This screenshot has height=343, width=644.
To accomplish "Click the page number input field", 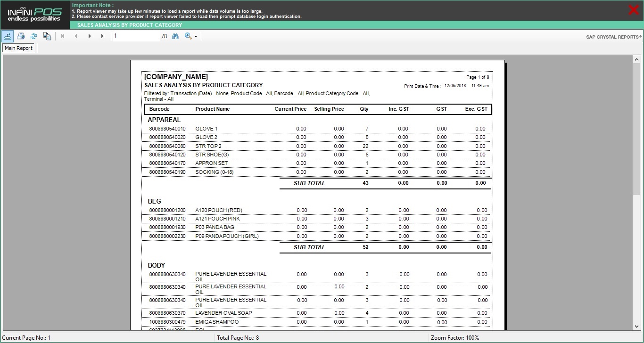I will (x=136, y=36).
